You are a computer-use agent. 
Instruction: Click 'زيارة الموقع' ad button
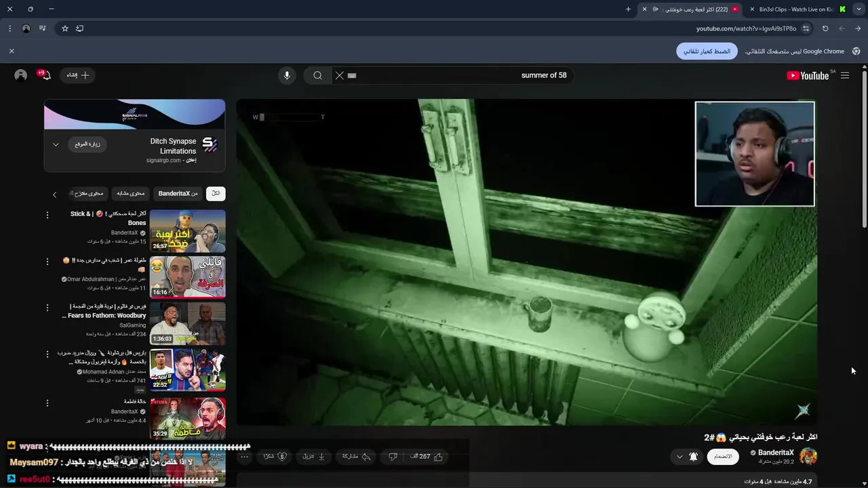tap(87, 144)
